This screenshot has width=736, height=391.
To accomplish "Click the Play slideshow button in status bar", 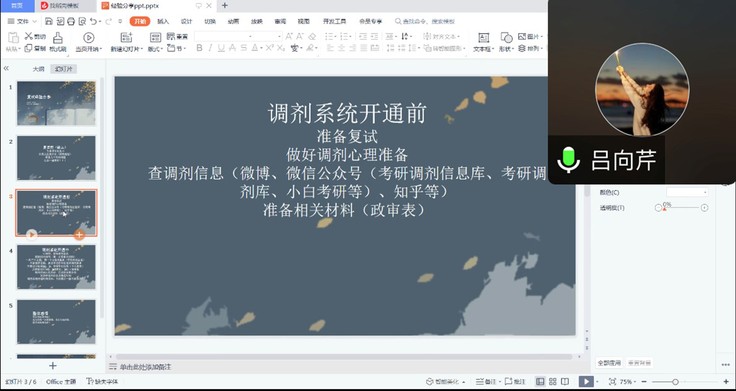I will 586,382.
